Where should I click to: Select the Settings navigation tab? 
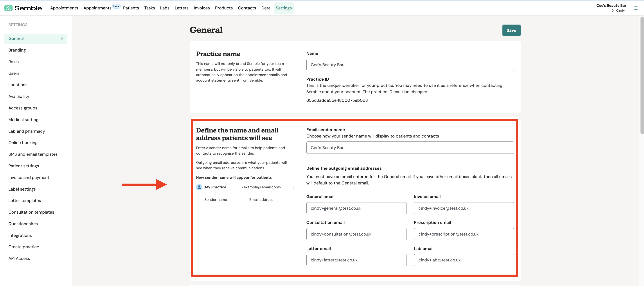pos(284,8)
